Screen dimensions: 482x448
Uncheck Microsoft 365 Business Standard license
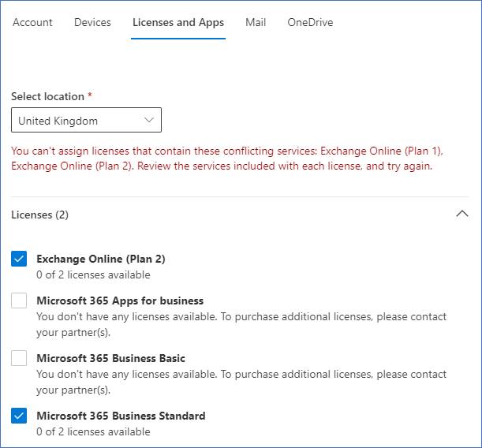click(x=19, y=416)
